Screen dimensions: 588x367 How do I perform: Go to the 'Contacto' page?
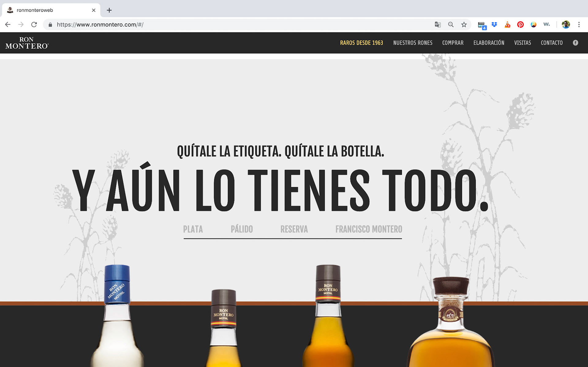[552, 43]
